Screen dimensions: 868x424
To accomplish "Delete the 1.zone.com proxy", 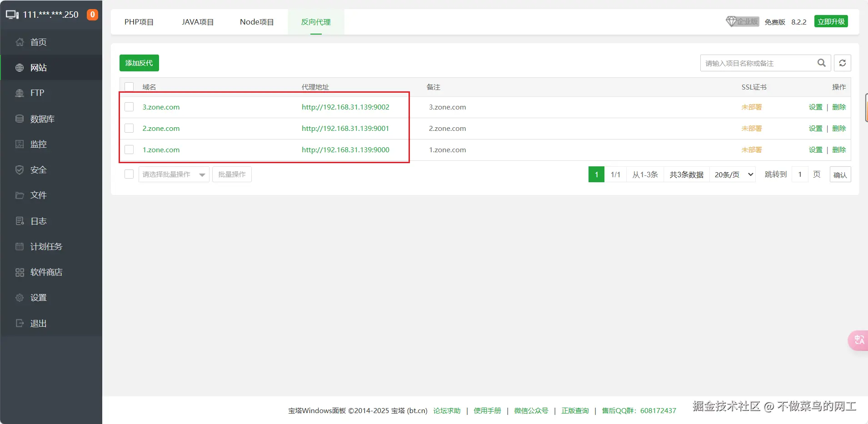I will 839,150.
